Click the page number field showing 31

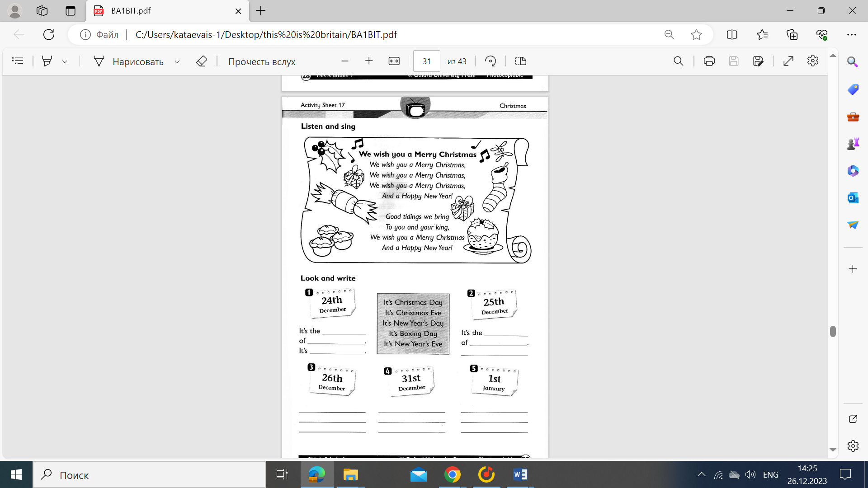pos(427,61)
